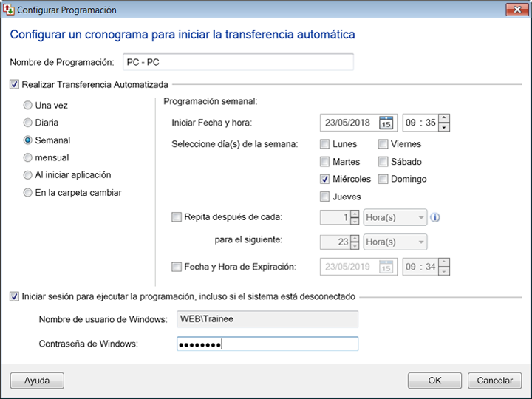
Task: Uncheck Realizar Transferencia Automatizada
Action: tap(15, 84)
